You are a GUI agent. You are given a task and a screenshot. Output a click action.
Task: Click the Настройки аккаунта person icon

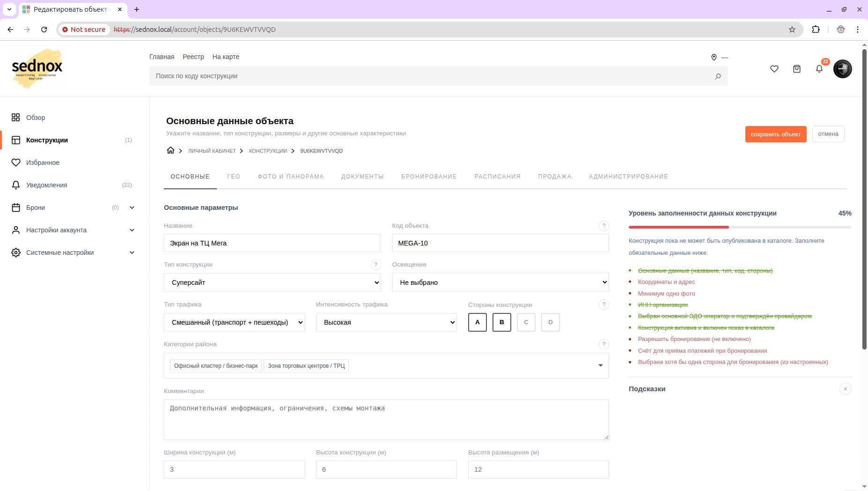[x=16, y=230]
